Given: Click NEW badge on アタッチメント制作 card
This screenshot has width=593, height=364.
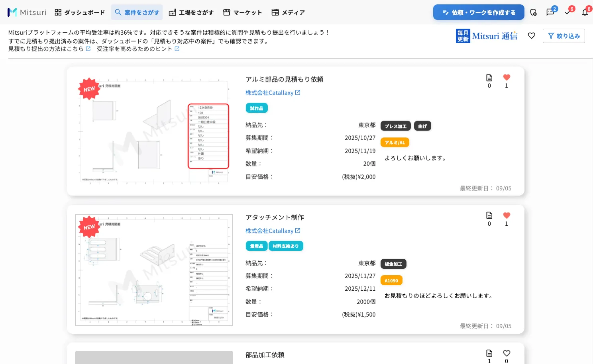Looking at the screenshot, I should 89,227.
